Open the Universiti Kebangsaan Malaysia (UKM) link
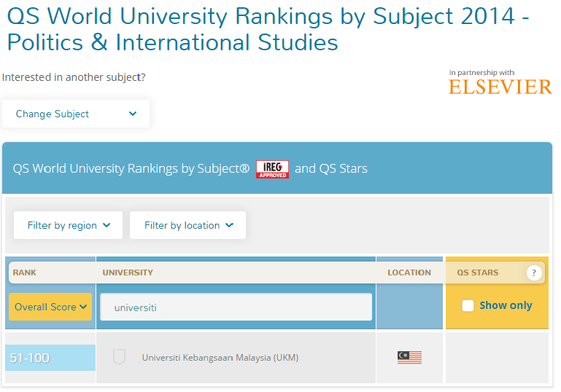Viewport: 561px width, 392px height. [220, 358]
